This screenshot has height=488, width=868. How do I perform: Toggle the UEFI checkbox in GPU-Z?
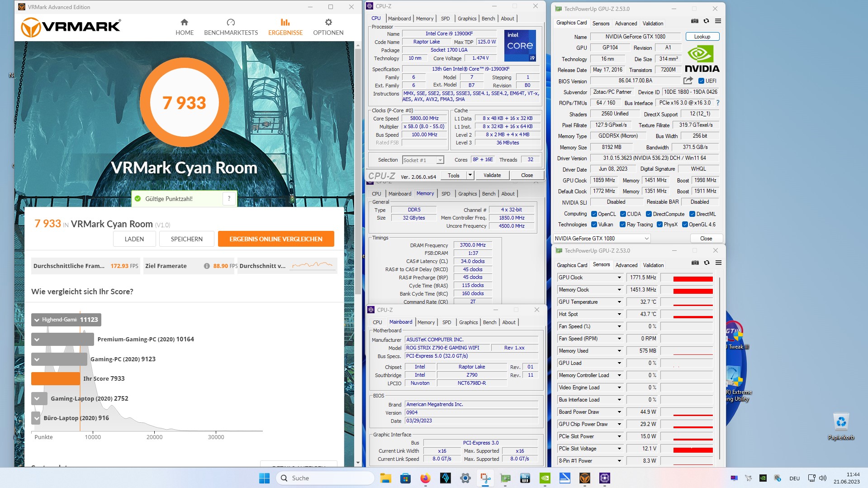point(701,81)
